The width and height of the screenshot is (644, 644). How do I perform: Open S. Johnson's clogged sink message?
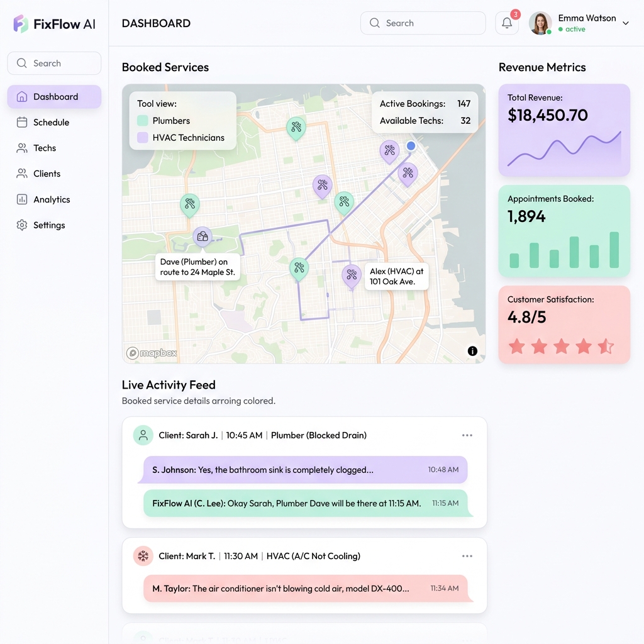pyautogui.click(x=305, y=470)
